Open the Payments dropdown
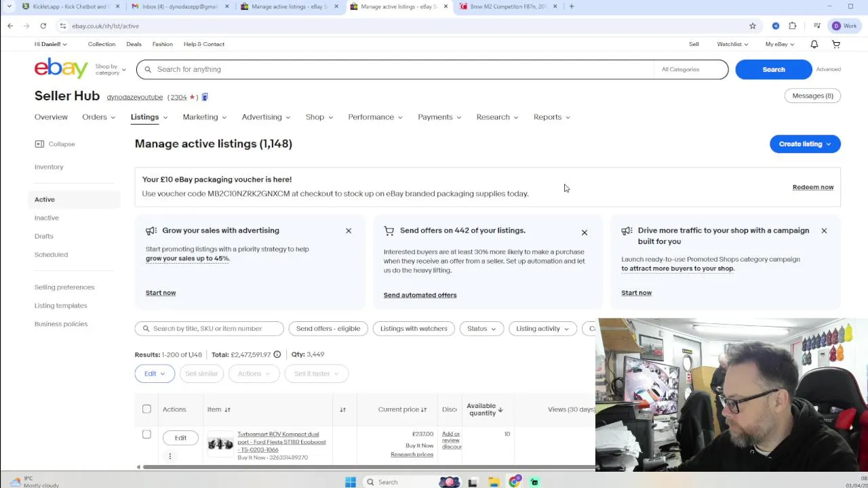 pos(439,117)
